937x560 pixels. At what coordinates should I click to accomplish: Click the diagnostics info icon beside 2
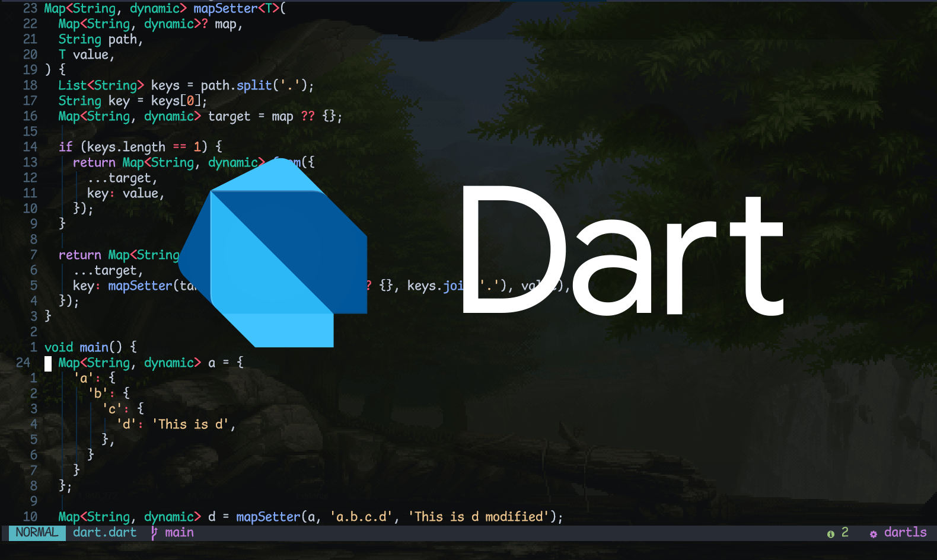(x=831, y=534)
